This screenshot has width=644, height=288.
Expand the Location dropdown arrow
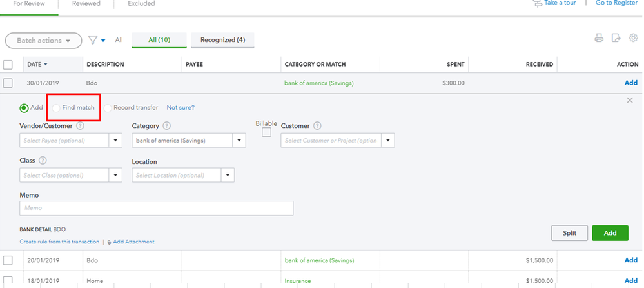tap(228, 175)
